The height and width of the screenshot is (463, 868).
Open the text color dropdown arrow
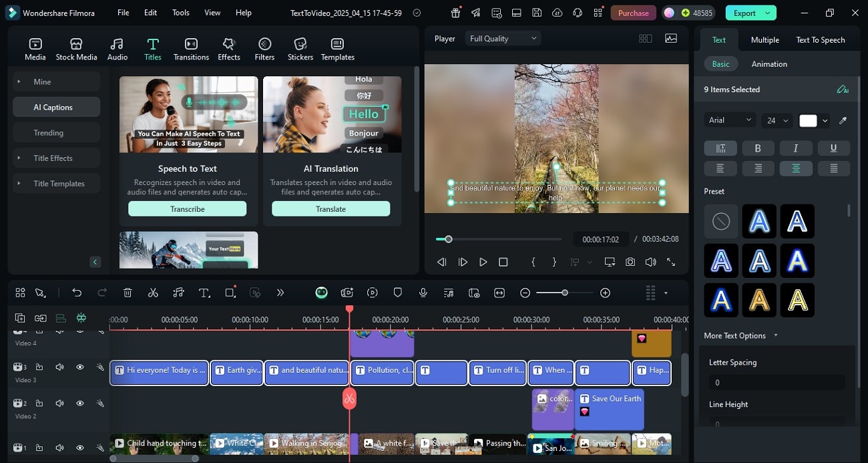(825, 121)
